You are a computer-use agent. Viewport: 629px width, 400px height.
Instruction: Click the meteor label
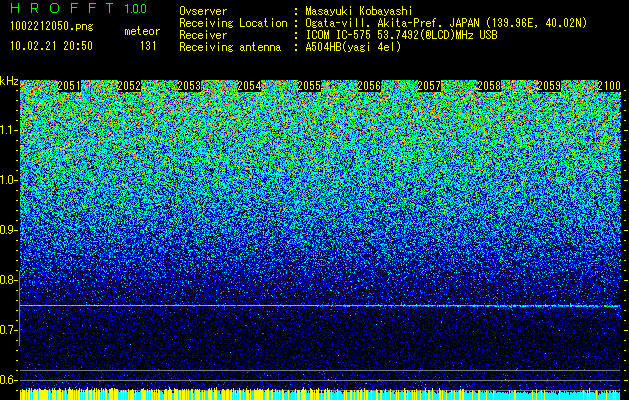coord(142,31)
